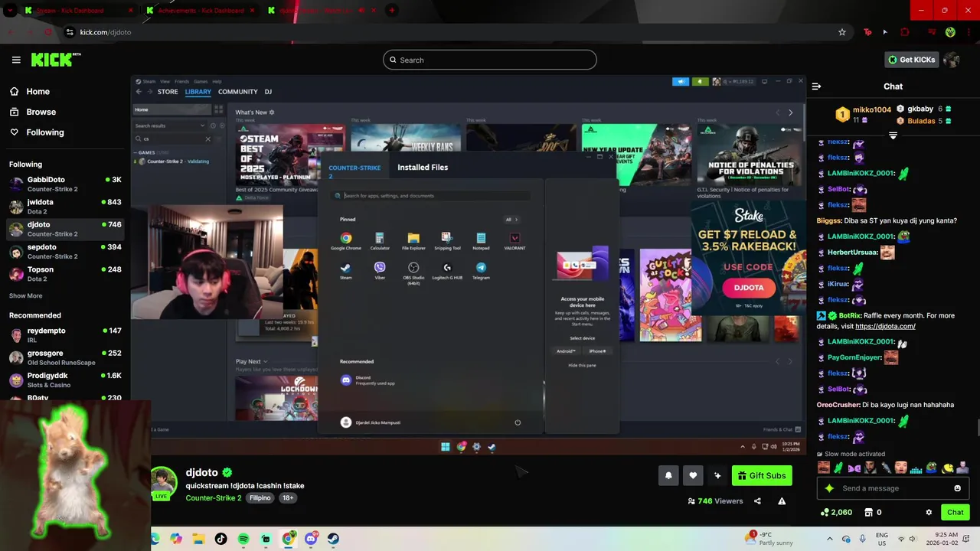Open site information icon in address bar
The image size is (980, 551).
(x=70, y=32)
